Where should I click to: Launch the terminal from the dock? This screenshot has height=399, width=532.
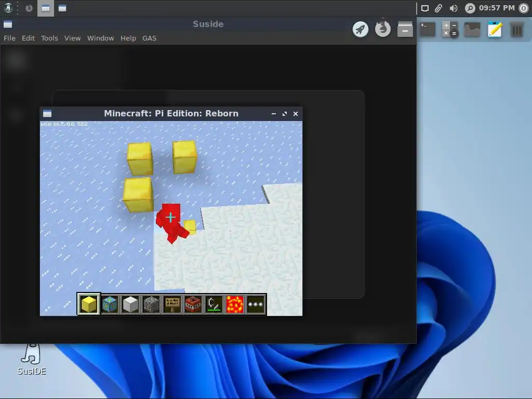[x=428, y=29]
